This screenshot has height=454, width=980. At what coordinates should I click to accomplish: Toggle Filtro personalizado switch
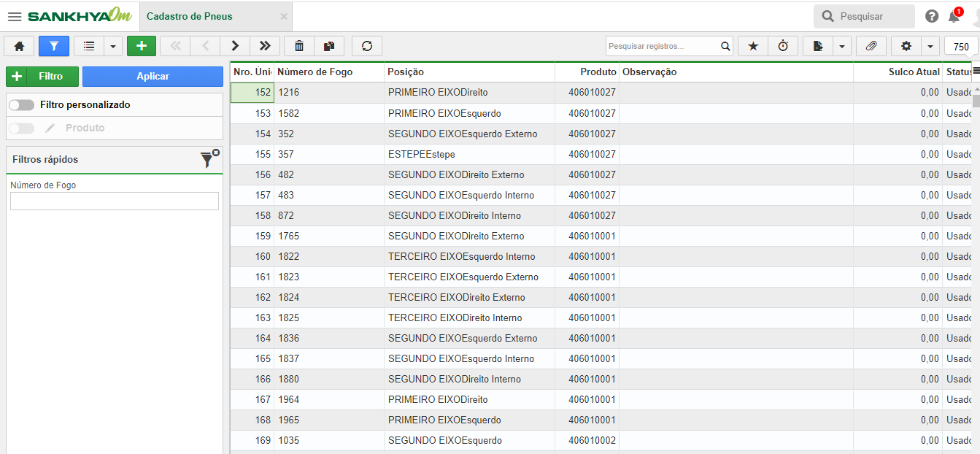click(x=21, y=105)
